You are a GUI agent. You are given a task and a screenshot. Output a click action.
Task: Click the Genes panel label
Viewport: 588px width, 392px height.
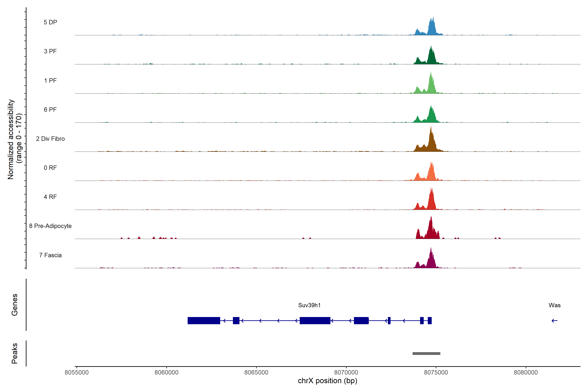tap(15, 305)
